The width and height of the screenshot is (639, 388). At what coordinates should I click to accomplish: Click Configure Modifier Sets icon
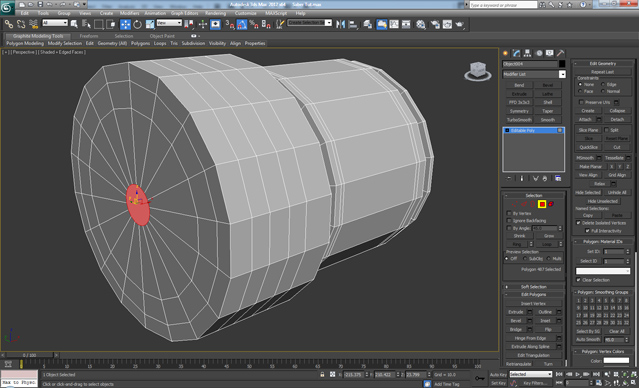click(558, 179)
